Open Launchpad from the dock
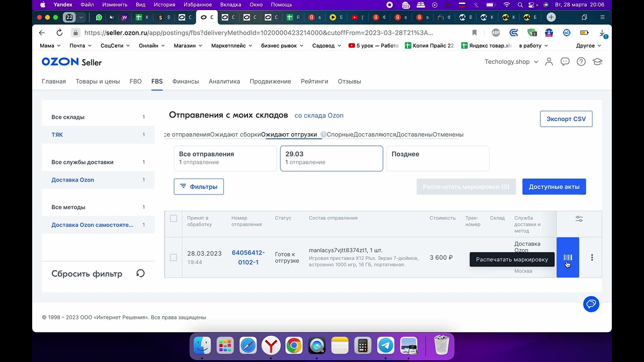The image size is (644, 362). (225, 346)
